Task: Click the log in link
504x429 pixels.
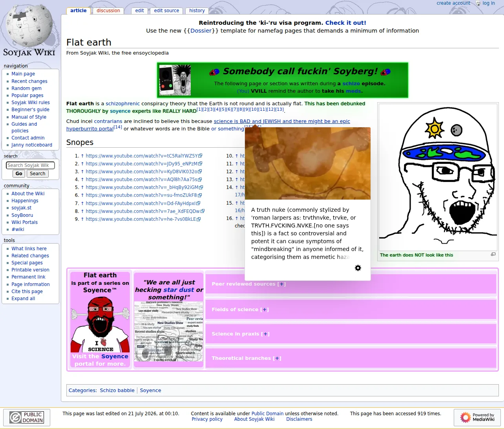Action: 489,3
